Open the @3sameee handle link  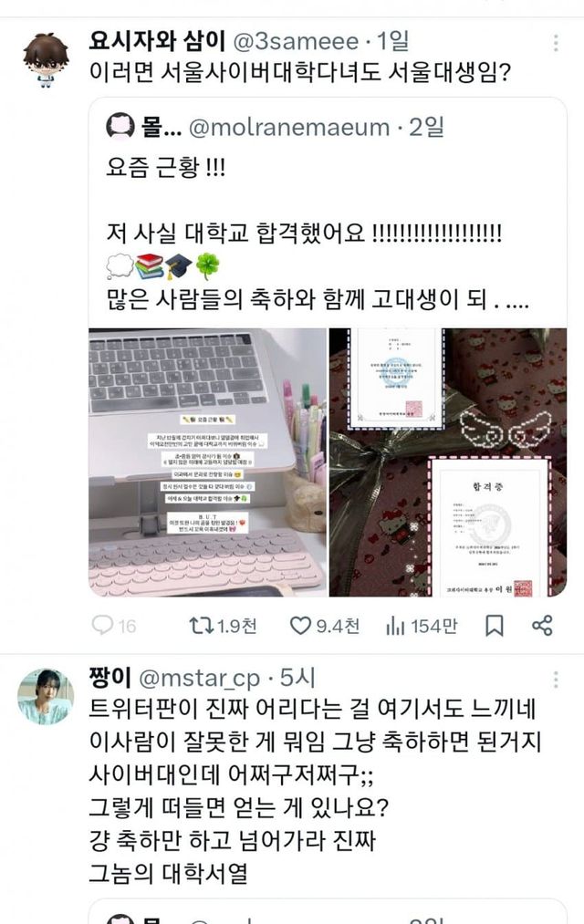pos(296,41)
